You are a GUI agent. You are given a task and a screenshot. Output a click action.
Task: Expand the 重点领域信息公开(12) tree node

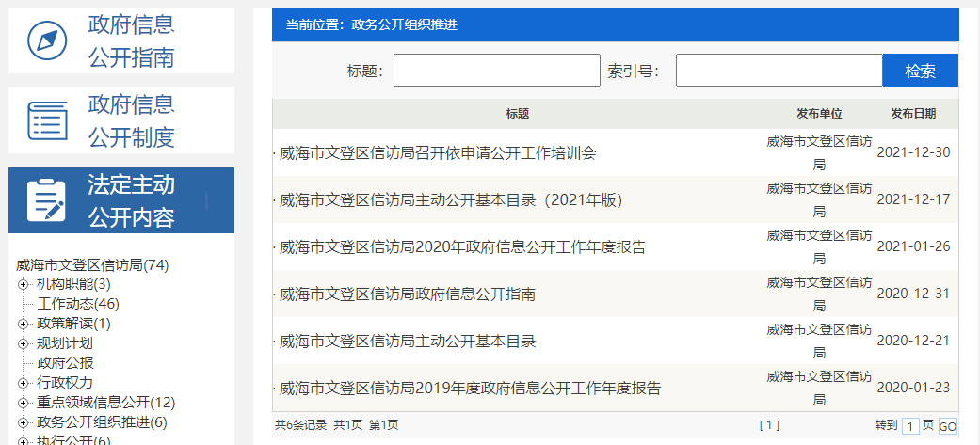[23, 403]
